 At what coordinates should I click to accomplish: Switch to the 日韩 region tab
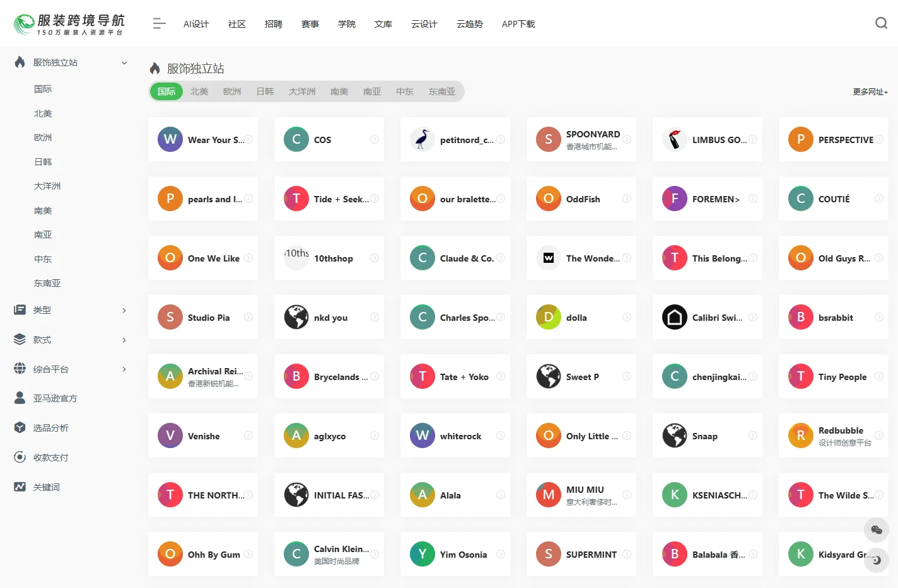pos(265,91)
